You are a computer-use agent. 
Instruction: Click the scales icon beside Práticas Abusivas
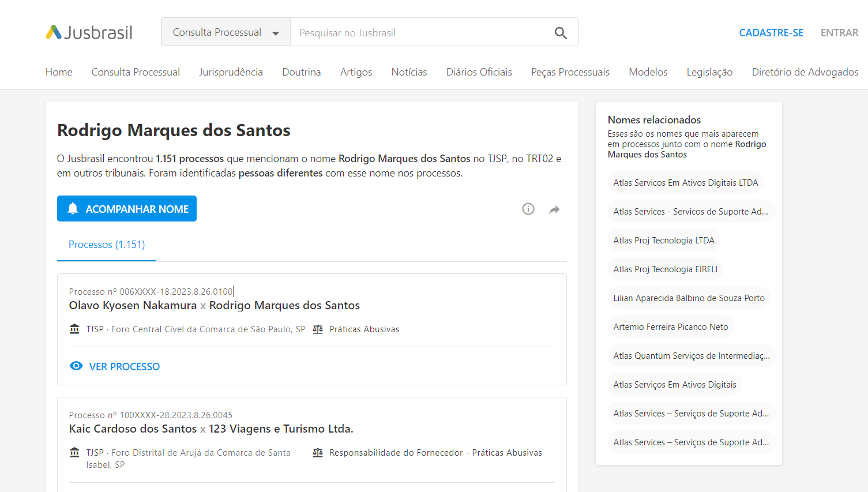[318, 329]
